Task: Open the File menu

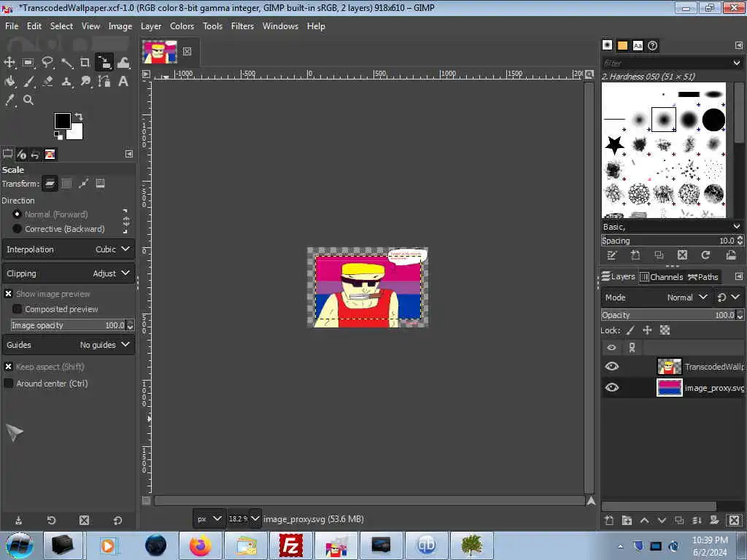Action: pos(12,26)
